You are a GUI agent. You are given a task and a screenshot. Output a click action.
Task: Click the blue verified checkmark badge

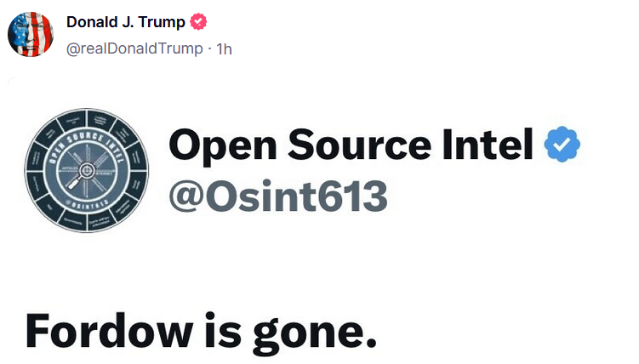(x=562, y=144)
